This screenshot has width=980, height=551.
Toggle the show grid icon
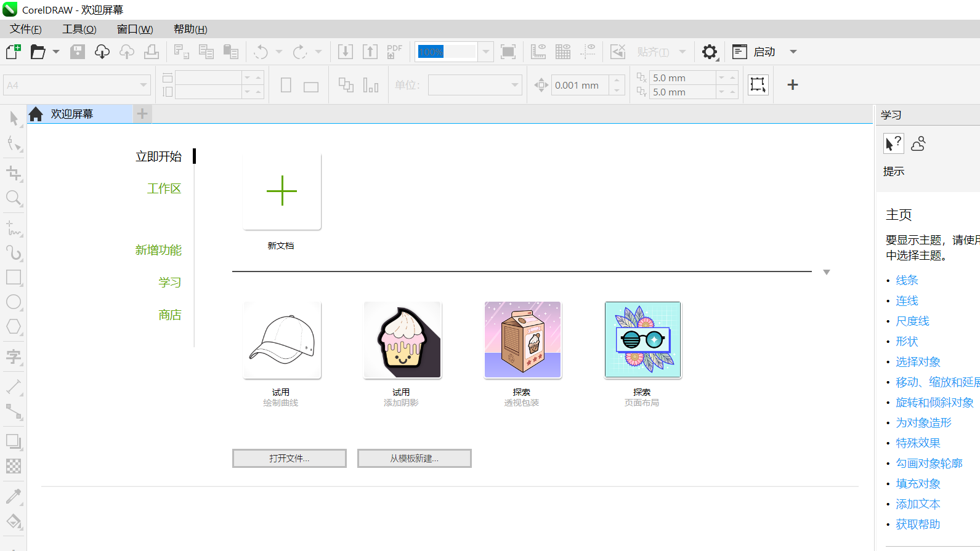pyautogui.click(x=563, y=52)
